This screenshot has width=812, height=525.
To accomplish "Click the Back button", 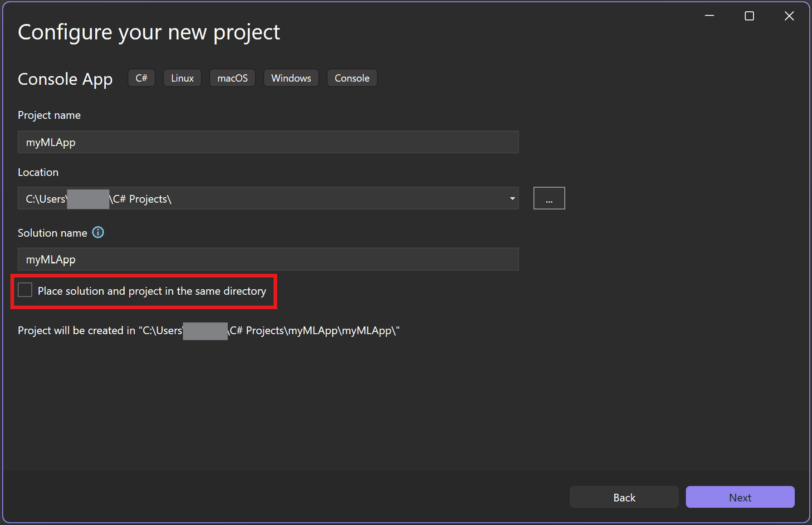I will [x=624, y=497].
